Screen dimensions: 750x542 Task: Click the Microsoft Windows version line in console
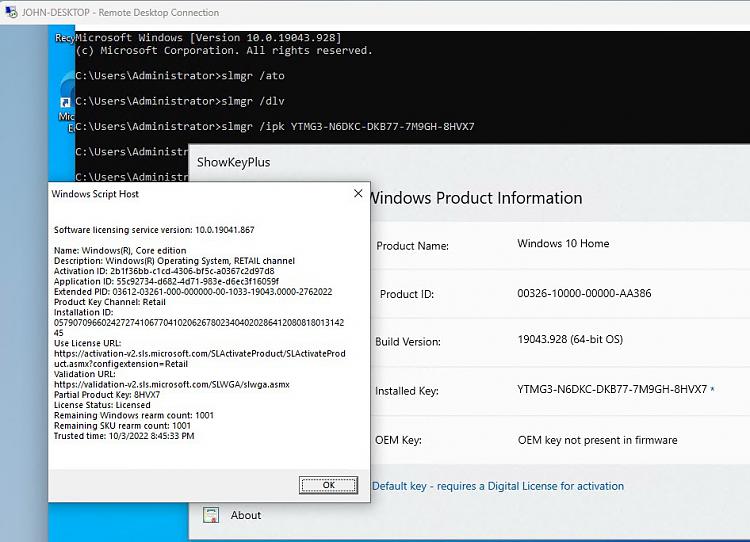click(x=208, y=37)
